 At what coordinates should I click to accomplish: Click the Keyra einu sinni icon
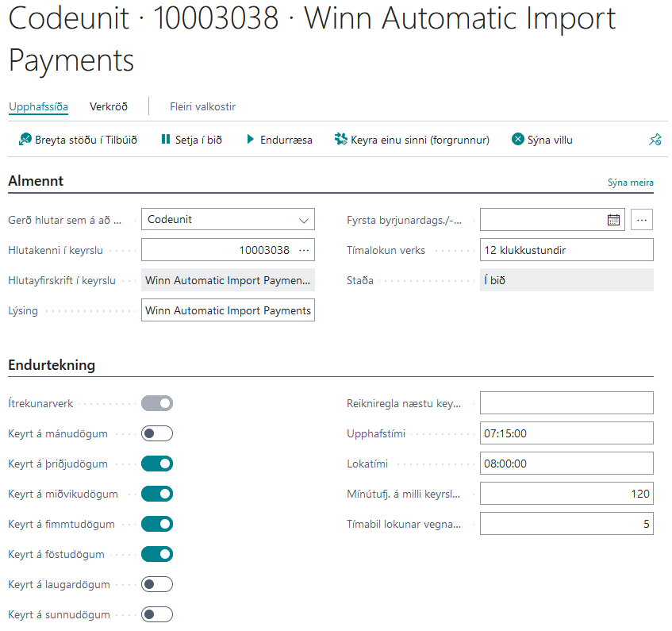[x=341, y=140]
